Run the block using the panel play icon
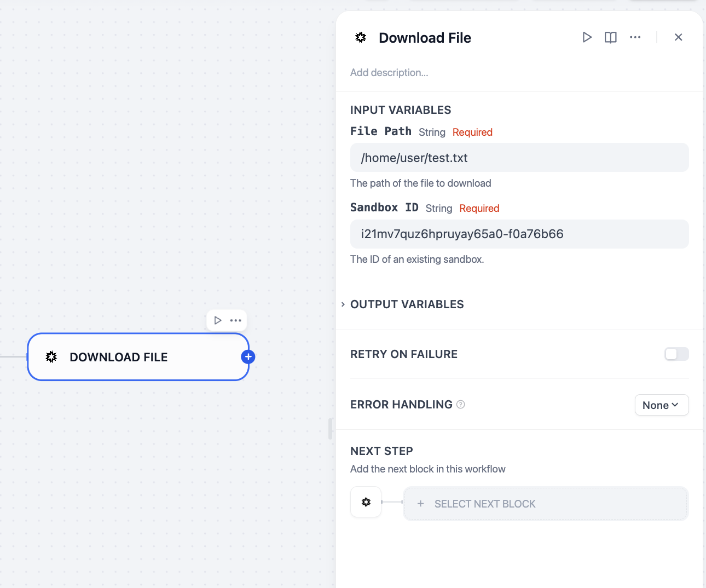This screenshot has width=706, height=588. (x=587, y=37)
